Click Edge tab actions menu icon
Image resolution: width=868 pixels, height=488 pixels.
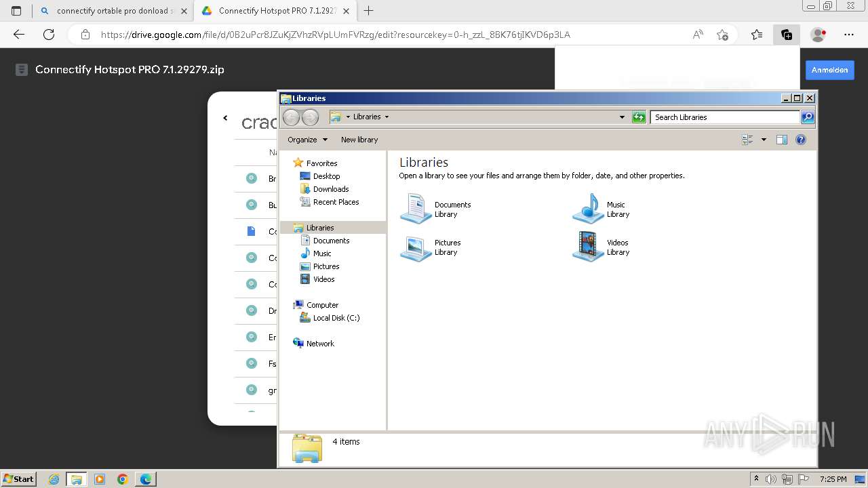pyautogui.click(x=16, y=11)
